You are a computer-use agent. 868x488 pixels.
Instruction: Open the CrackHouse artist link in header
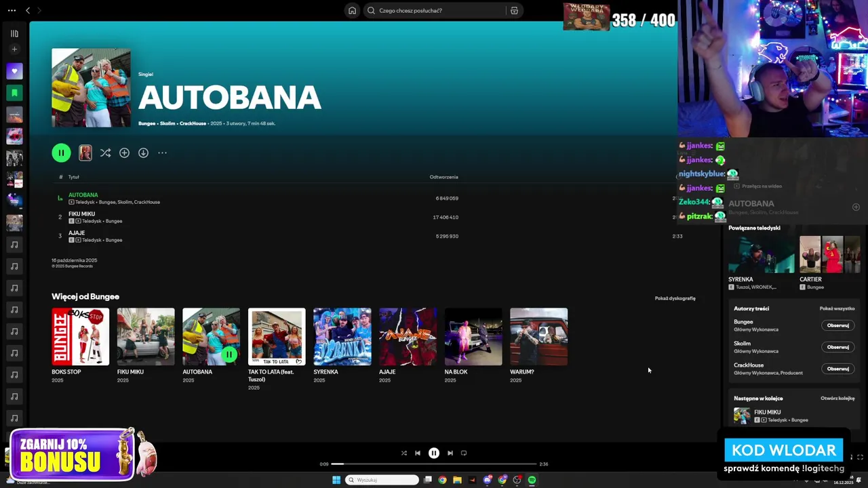tap(193, 123)
